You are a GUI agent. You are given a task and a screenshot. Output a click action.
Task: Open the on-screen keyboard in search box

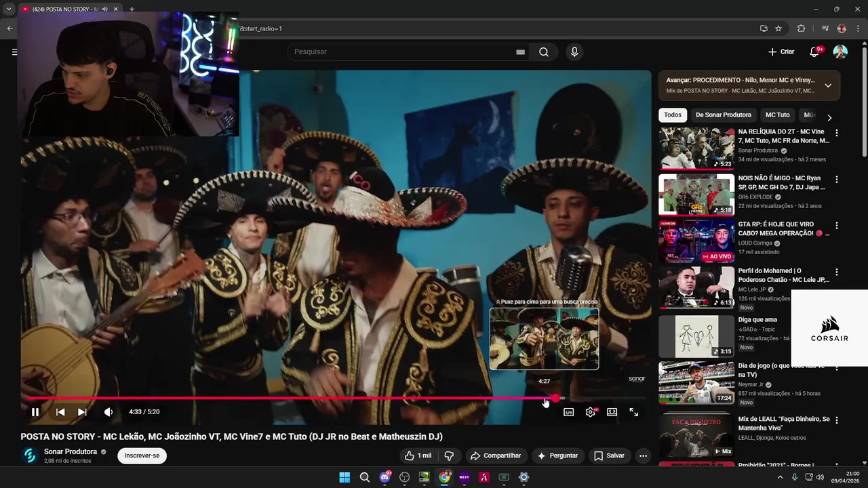[521, 52]
